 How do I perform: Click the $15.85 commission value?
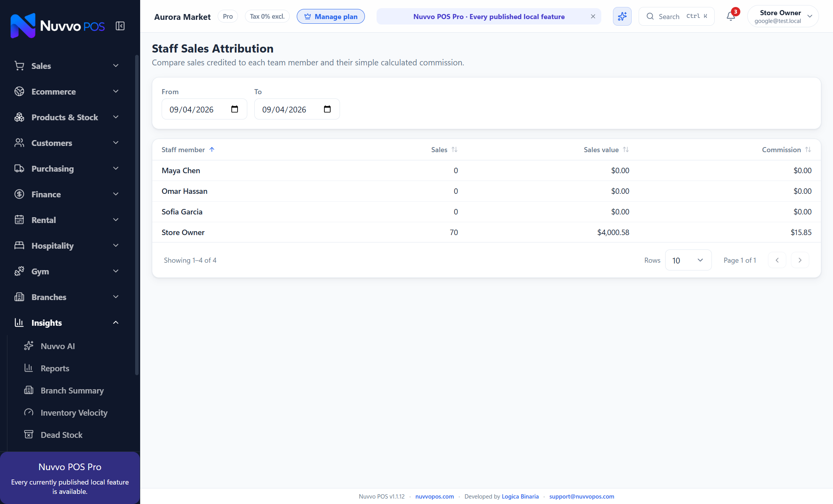tap(801, 232)
